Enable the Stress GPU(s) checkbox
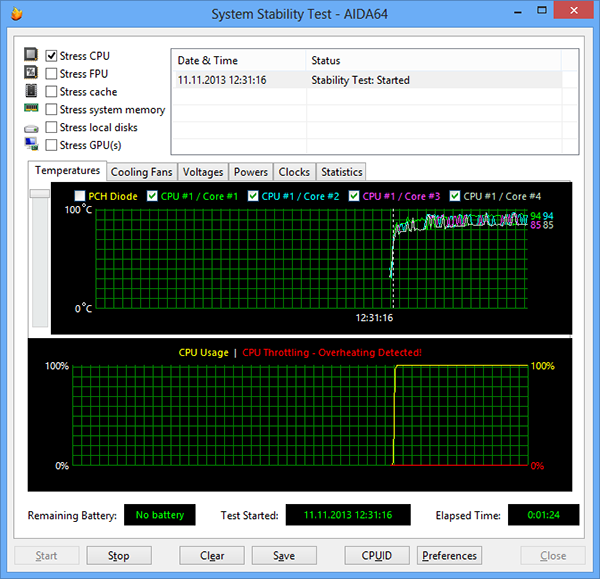 pyautogui.click(x=51, y=145)
